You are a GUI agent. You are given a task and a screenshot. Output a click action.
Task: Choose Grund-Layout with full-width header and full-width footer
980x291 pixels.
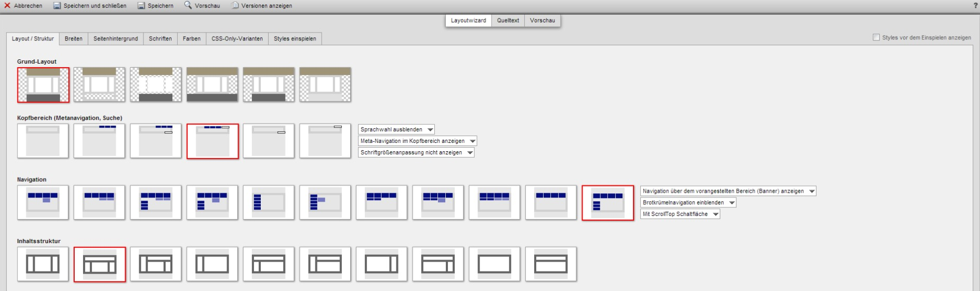click(212, 85)
